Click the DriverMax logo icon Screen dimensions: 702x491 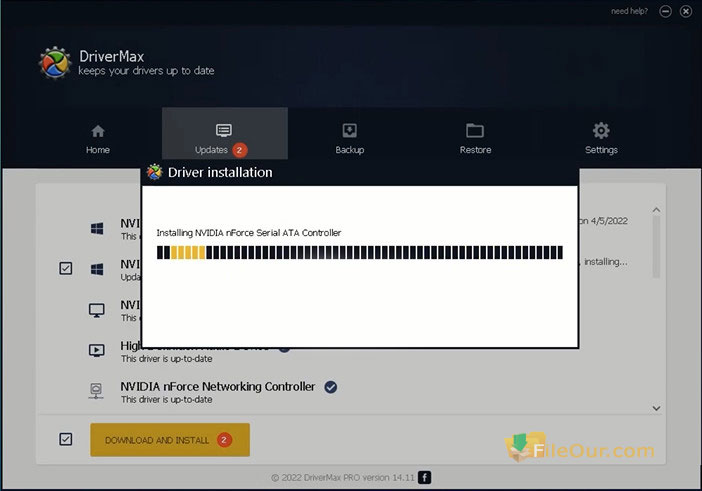55,63
